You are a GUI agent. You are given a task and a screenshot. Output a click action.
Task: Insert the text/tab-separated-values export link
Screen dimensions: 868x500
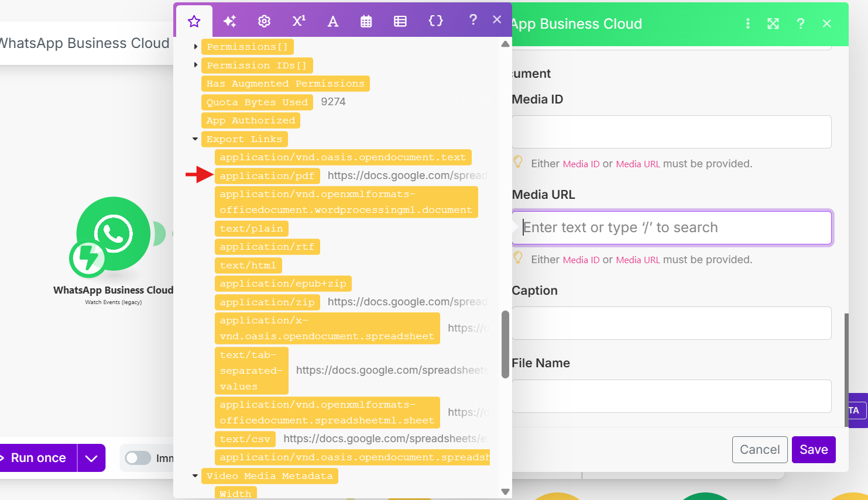point(252,371)
